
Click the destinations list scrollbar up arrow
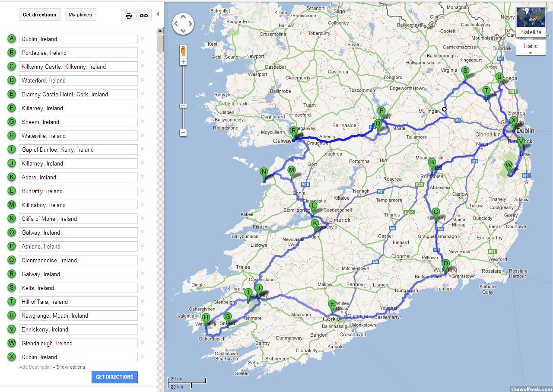(x=160, y=31)
